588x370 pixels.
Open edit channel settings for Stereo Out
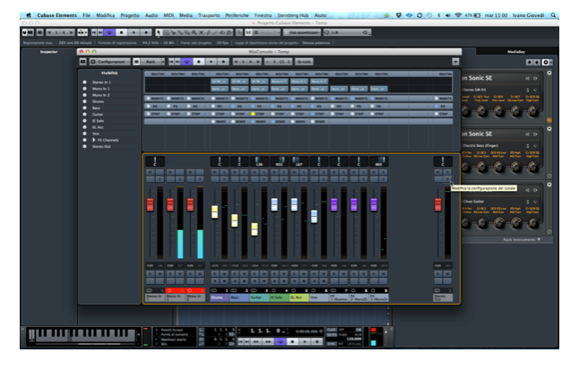tap(448, 179)
